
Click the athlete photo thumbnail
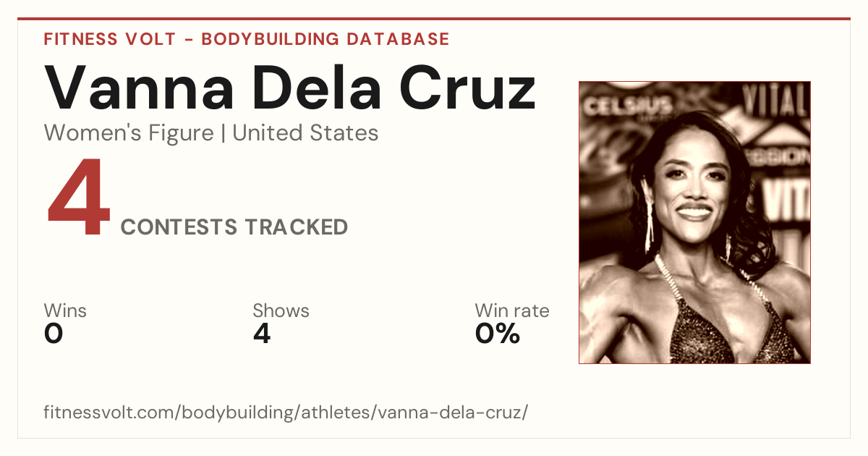[694, 222]
